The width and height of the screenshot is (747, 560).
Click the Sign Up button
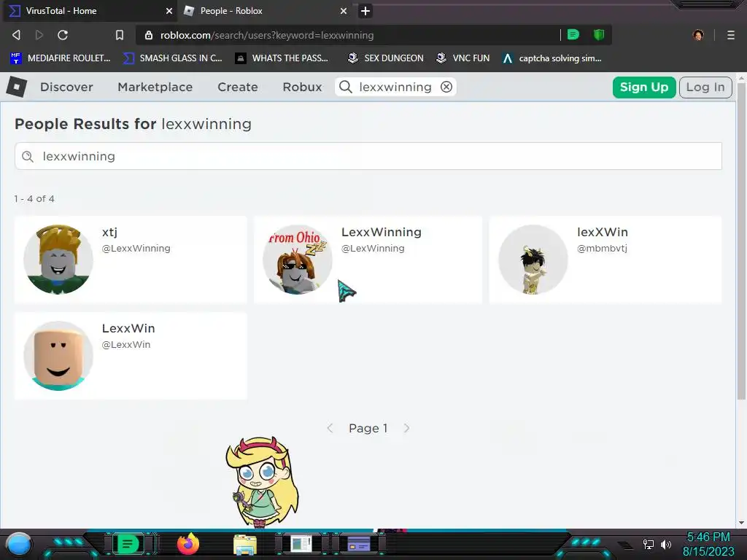(644, 87)
